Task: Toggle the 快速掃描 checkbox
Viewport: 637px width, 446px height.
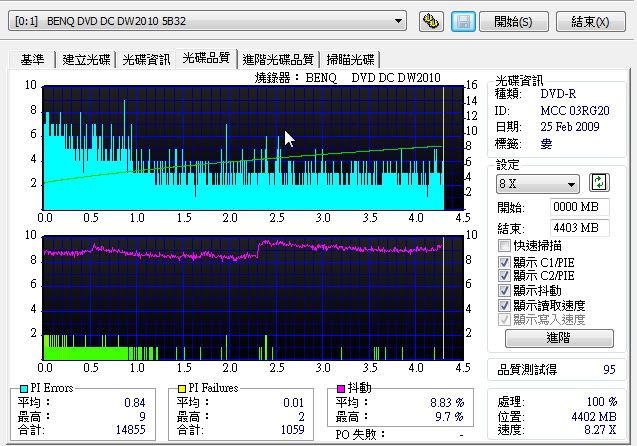Action: (x=504, y=245)
